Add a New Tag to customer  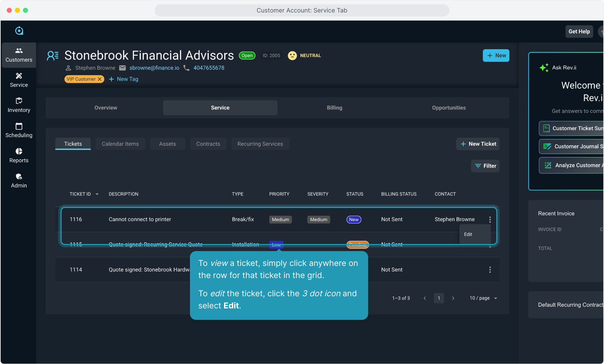click(123, 79)
